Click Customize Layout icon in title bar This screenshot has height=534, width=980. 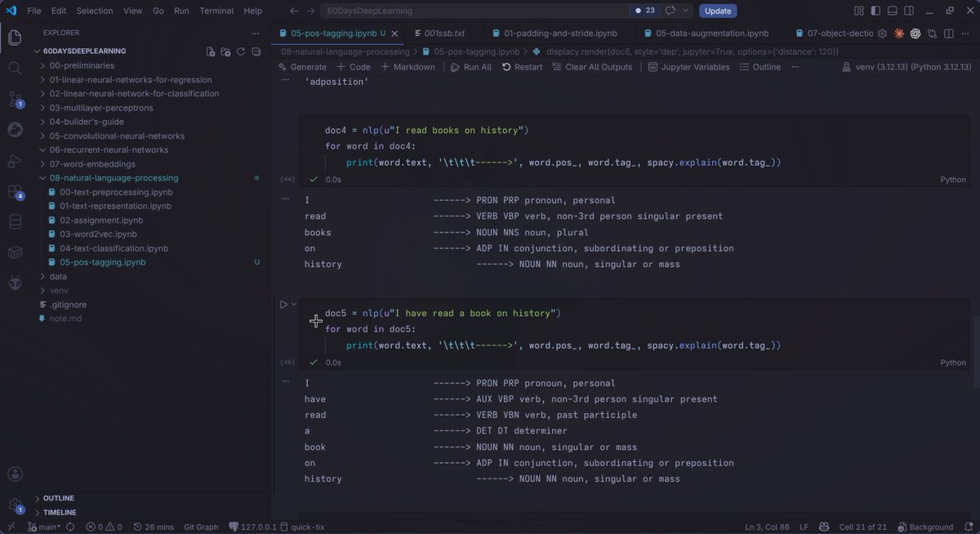click(859, 11)
